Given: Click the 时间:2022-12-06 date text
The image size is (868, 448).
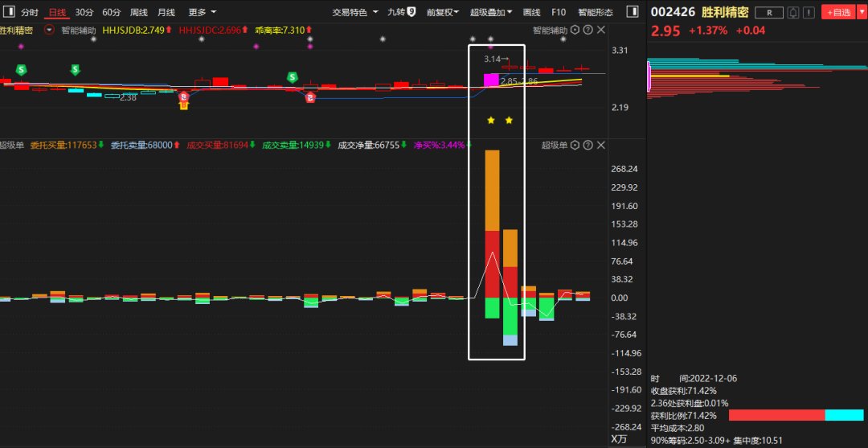Looking at the screenshot, I should (x=694, y=379).
